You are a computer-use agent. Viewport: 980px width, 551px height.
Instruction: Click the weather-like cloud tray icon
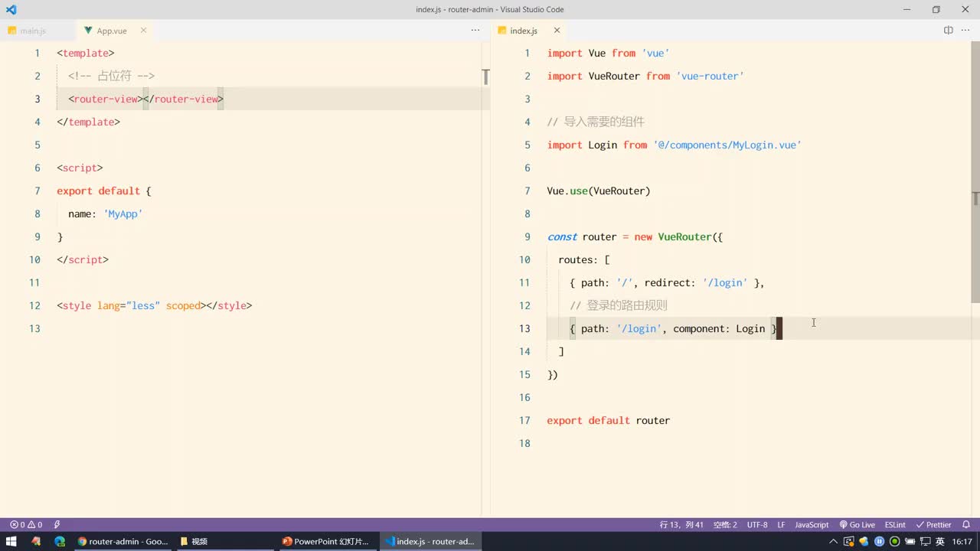(864, 541)
